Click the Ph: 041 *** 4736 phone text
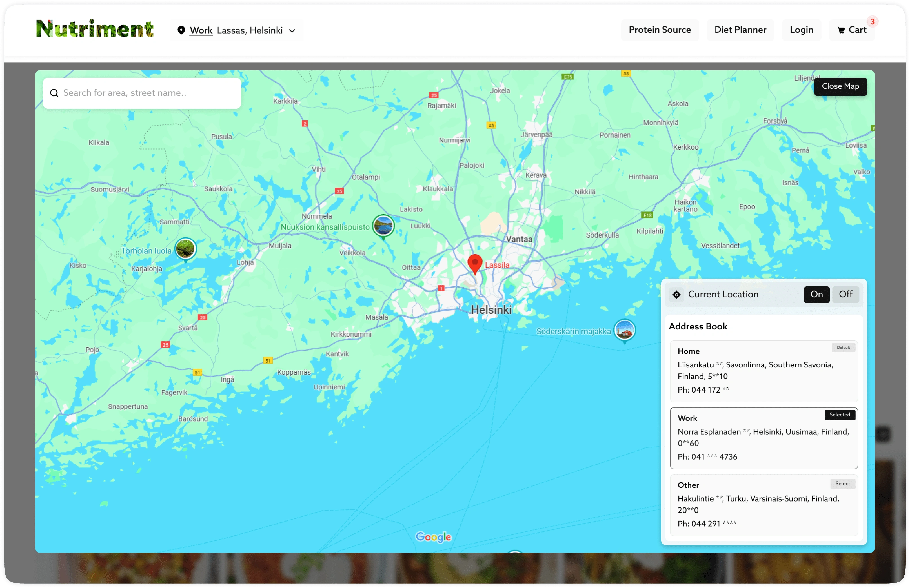Screen dimensions: 910x588 (x=707, y=457)
